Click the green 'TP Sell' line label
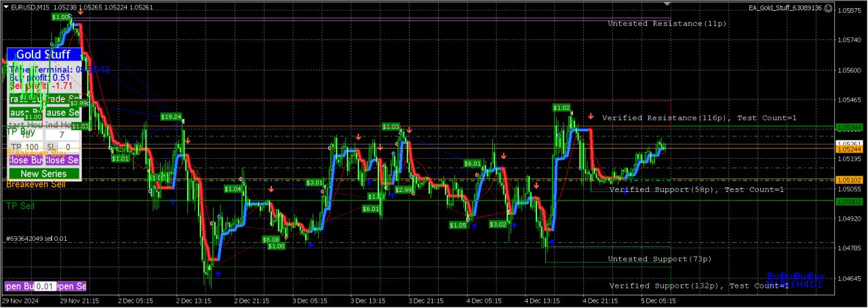 point(20,205)
